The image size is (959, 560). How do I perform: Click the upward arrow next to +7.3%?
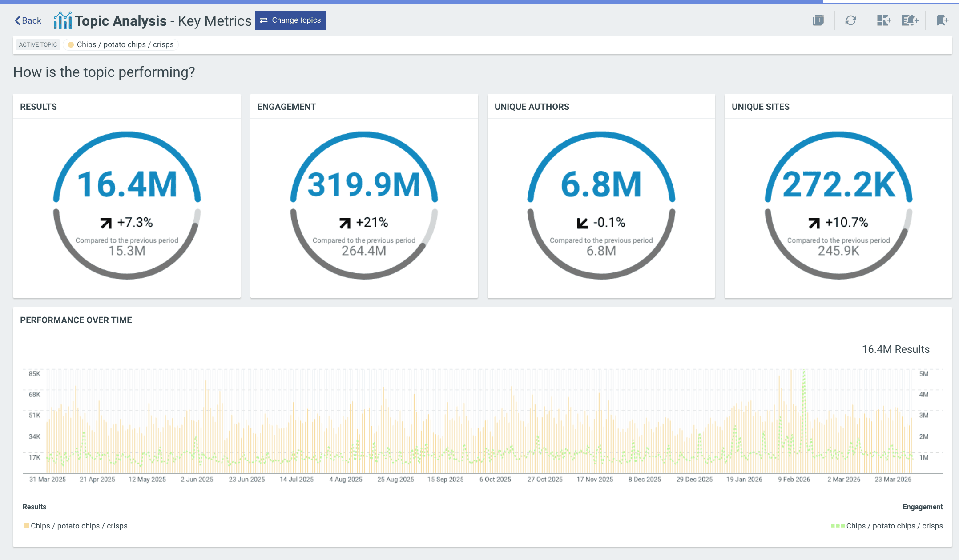pyautogui.click(x=106, y=223)
